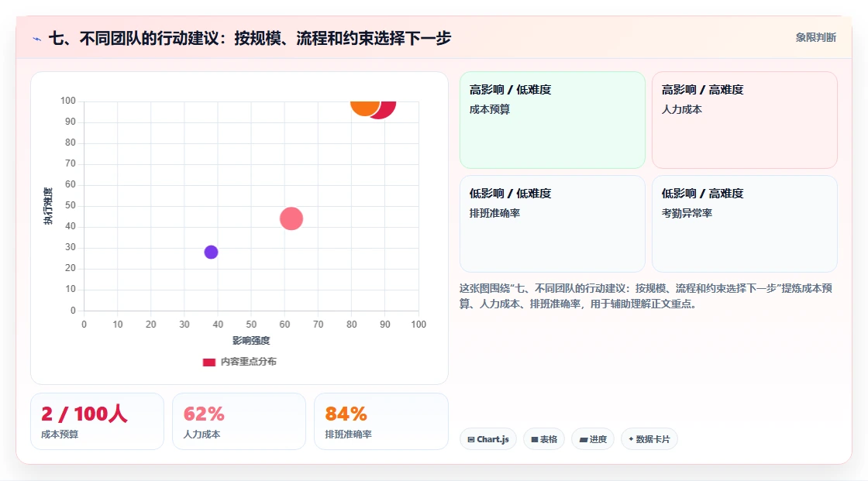Click the lightning icon beside the title
Screen dimensions: 868x481
pos(37,39)
